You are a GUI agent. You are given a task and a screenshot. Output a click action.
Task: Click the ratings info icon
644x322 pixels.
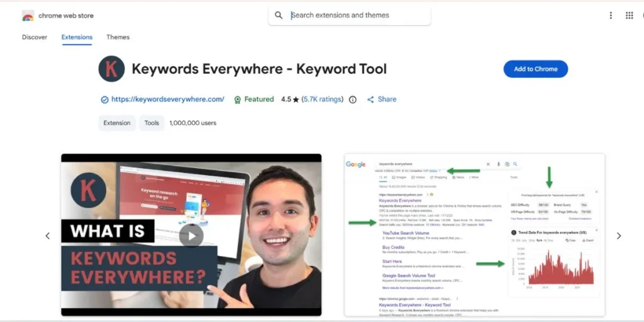(x=352, y=99)
